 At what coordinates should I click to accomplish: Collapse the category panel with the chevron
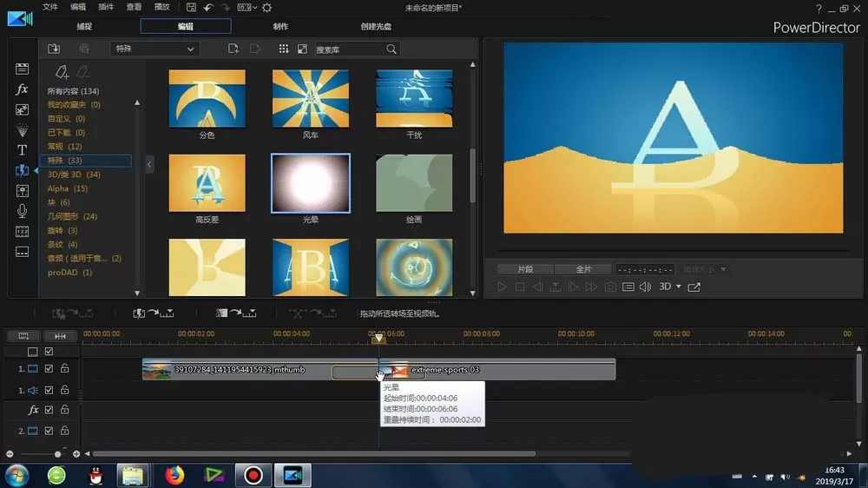[x=149, y=164]
